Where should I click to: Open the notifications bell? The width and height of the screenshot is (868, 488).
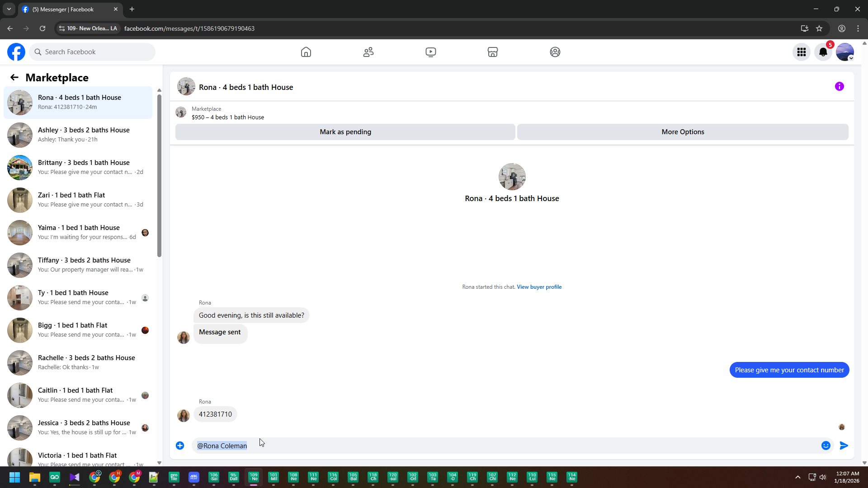click(823, 52)
